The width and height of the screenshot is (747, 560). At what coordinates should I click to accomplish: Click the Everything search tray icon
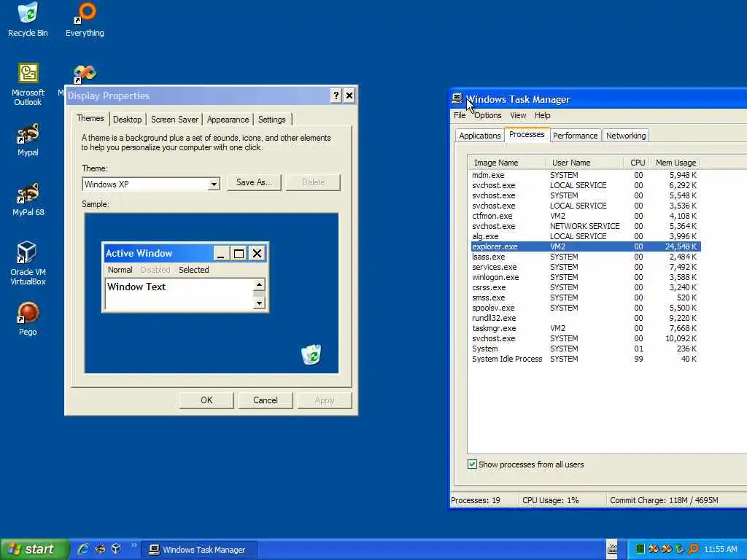coord(694,549)
